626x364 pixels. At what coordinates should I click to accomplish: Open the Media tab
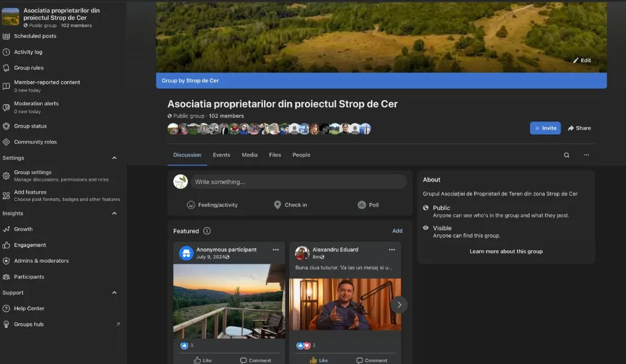pos(249,155)
